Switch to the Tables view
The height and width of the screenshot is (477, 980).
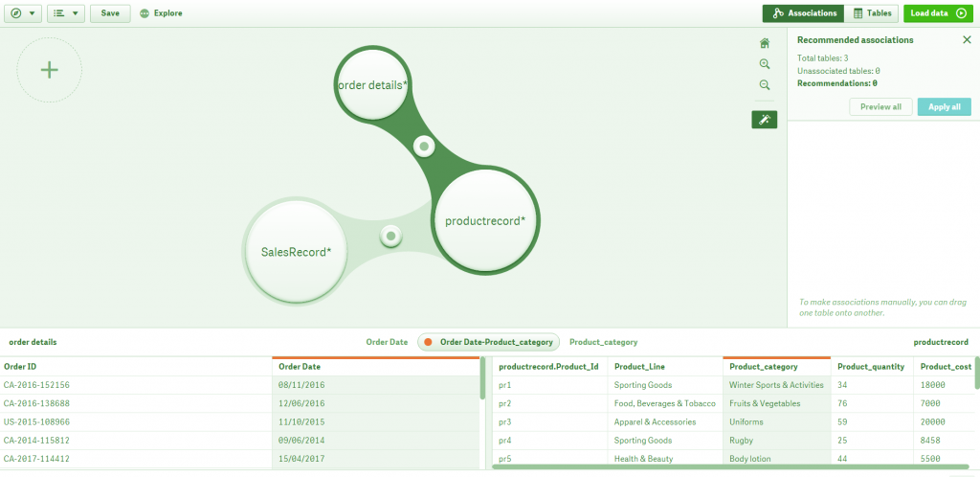click(x=872, y=13)
